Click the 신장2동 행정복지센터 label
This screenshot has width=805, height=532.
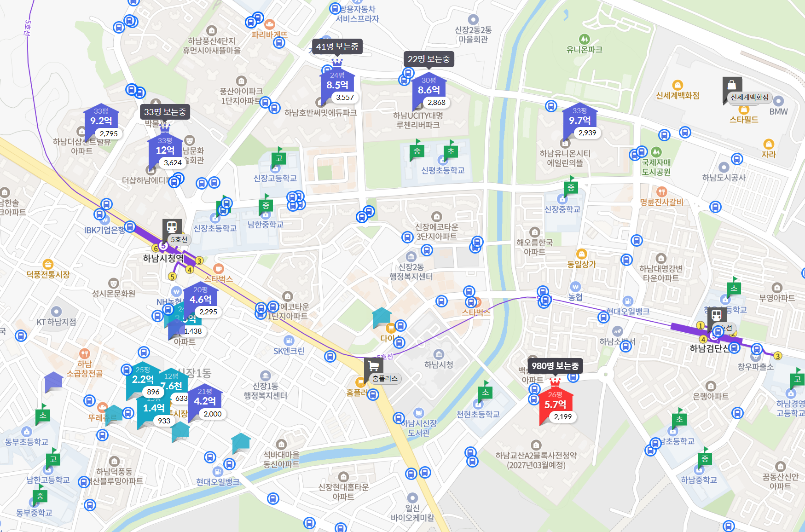[411, 272]
